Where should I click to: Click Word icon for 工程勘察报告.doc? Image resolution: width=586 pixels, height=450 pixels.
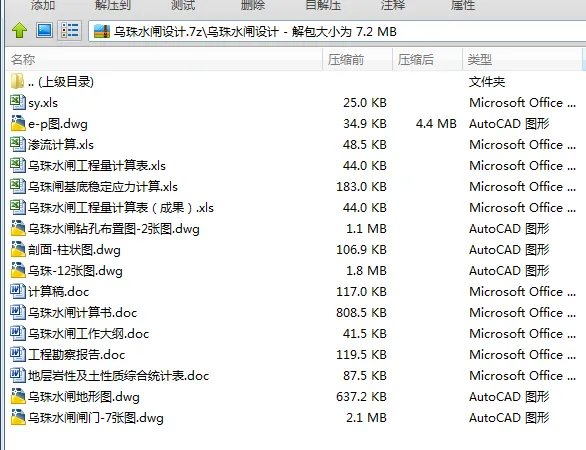(18, 354)
